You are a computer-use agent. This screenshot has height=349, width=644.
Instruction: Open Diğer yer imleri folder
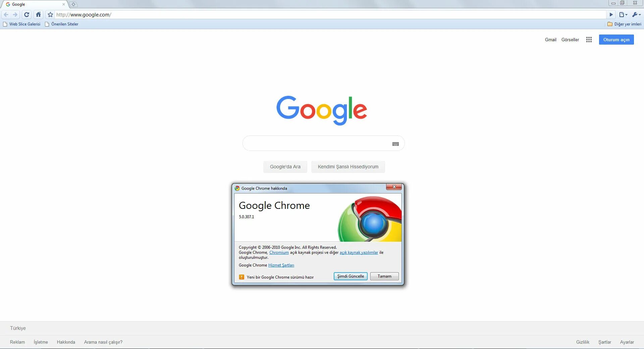coord(624,24)
